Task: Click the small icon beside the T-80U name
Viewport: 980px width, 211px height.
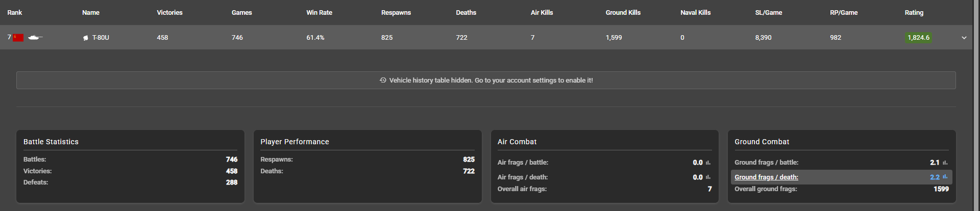Action: point(86,38)
